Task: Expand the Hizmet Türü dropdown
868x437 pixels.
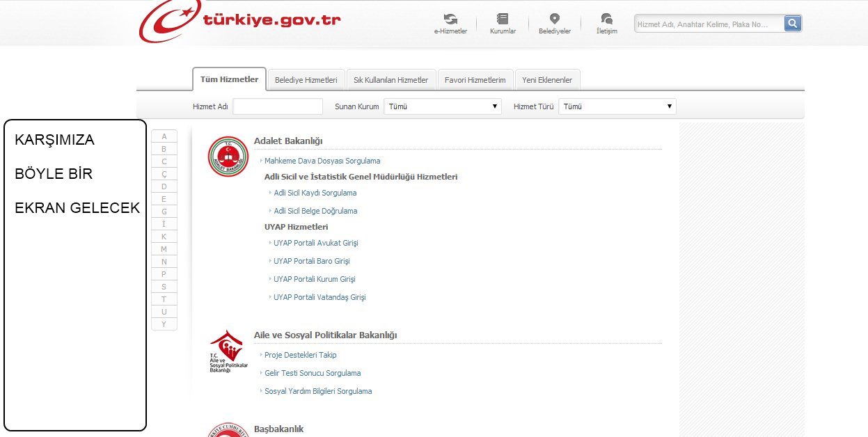Action: click(617, 106)
